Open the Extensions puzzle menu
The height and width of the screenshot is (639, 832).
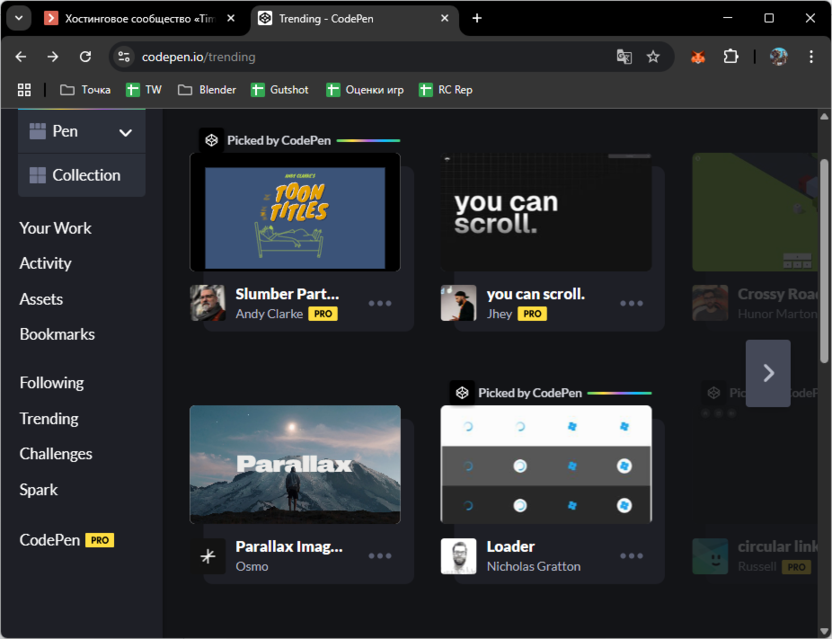pos(731,56)
